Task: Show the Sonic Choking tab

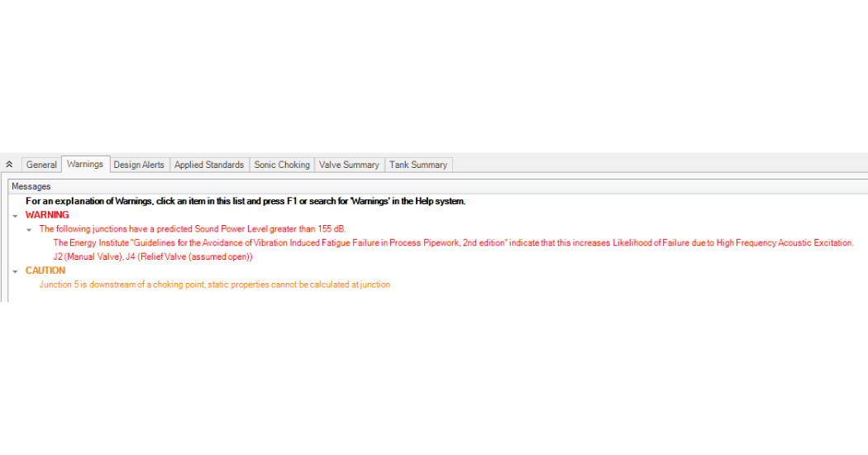Action: pos(282,165)
